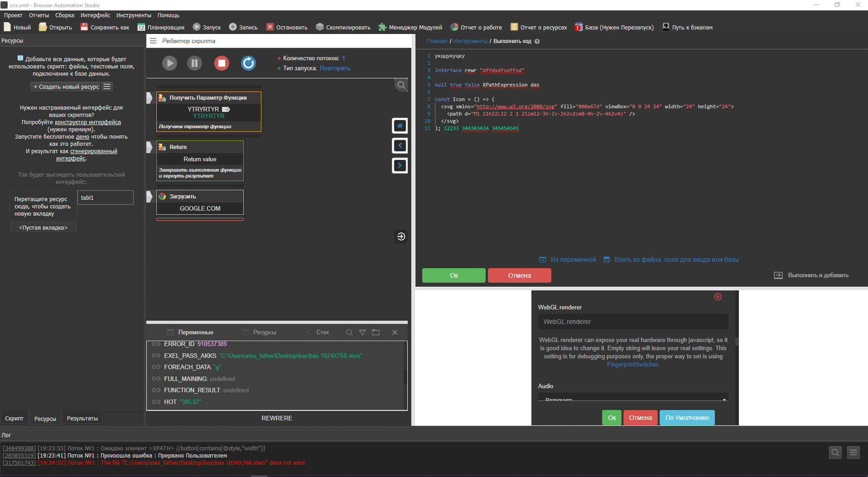This screenshot has height=477, width=868.
Task: Toggle run type "Повторять"
Action: pos(335,68)
